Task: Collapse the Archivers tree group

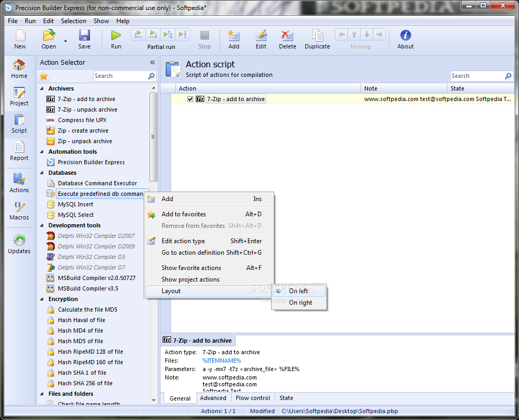Action: tap(42, 89)
